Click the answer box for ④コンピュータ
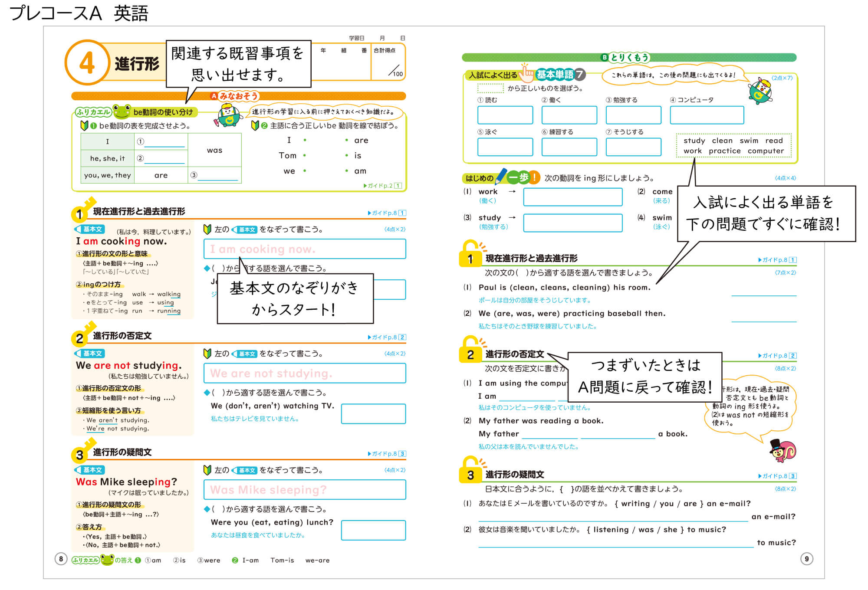Image resolution: width=868 pixels, height=590 pixels. point(707,115)
